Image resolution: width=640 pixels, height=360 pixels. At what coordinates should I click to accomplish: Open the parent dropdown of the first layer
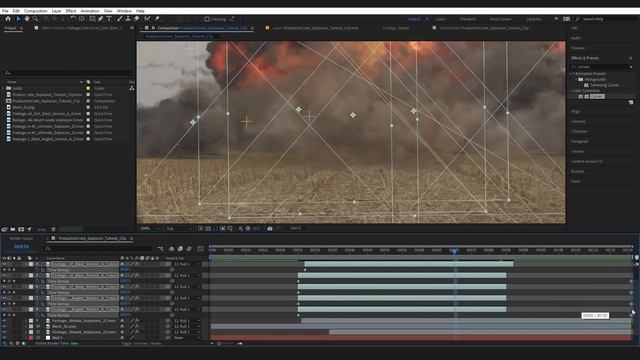(187, 264)
